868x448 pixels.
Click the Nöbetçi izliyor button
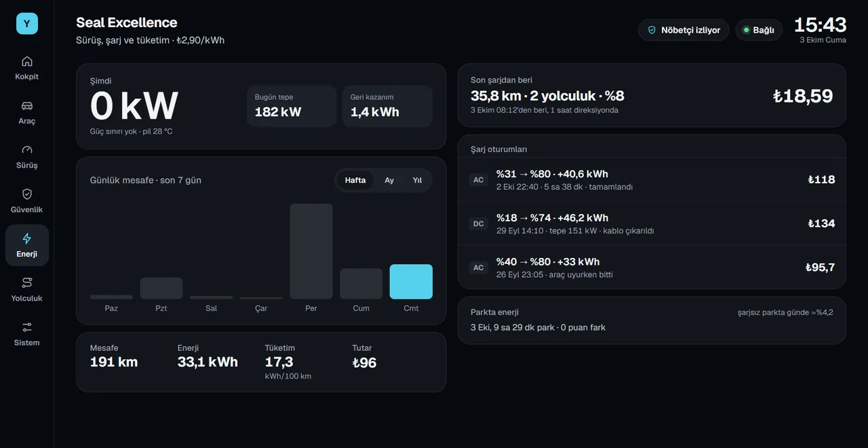coord(684,30)
